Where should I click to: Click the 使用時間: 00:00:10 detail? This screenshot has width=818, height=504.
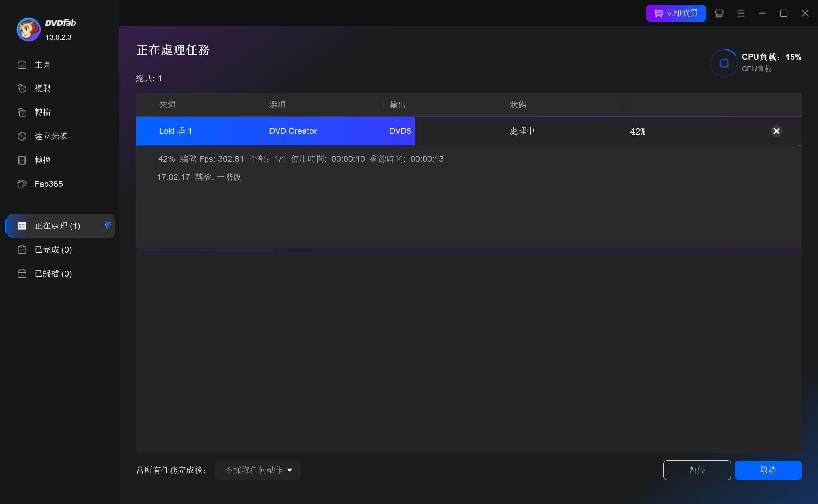point(328,159)
